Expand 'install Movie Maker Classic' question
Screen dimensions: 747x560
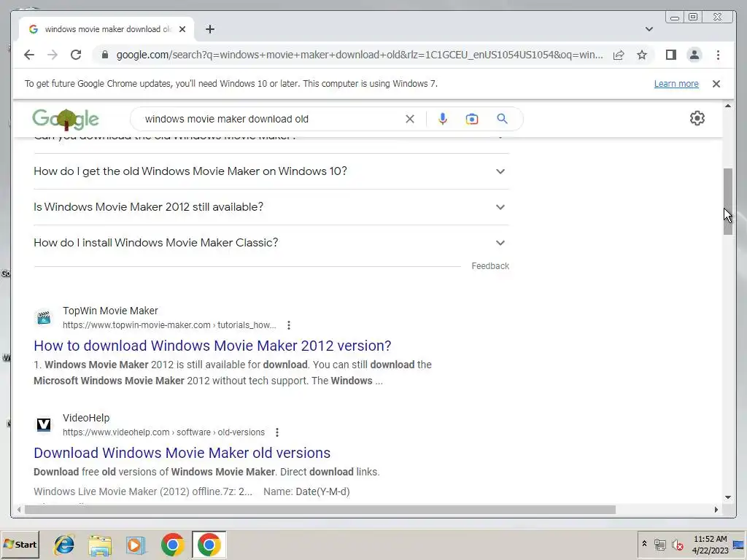point(271,243)
